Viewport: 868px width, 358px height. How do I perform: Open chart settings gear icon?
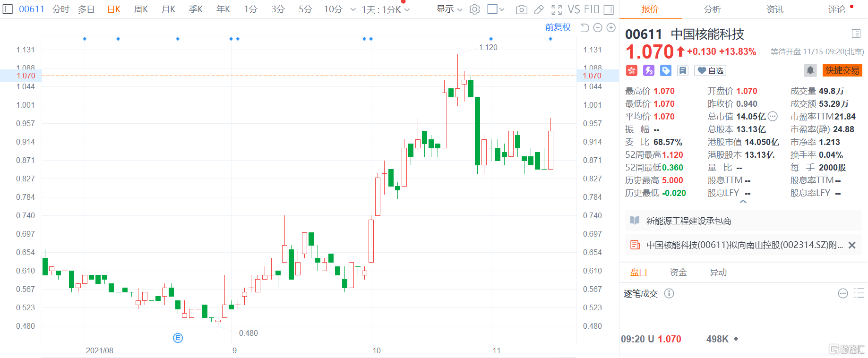(x=475, y=9)
